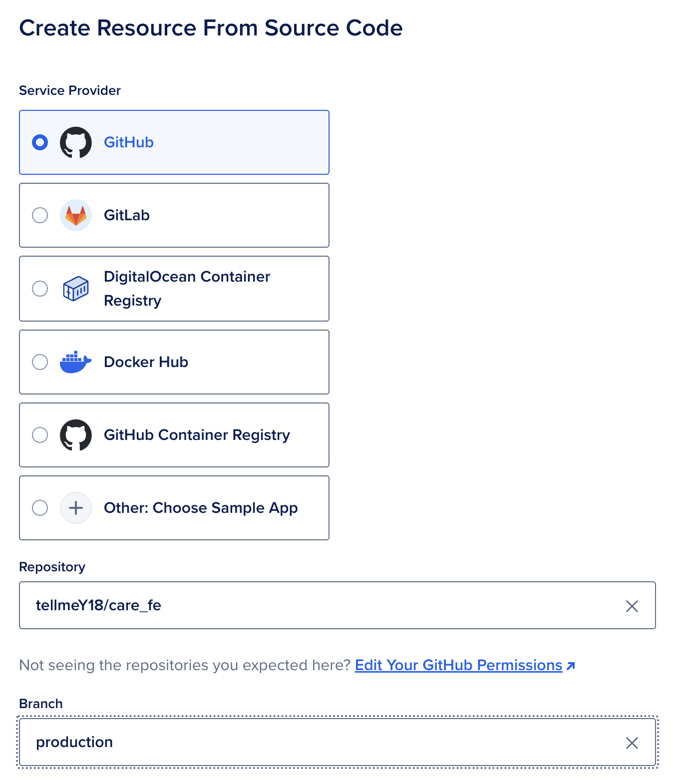The image size is (676, 784).
Task: Click the GitHub Container Registry logo icon
Action: click(x=76, y=435)
